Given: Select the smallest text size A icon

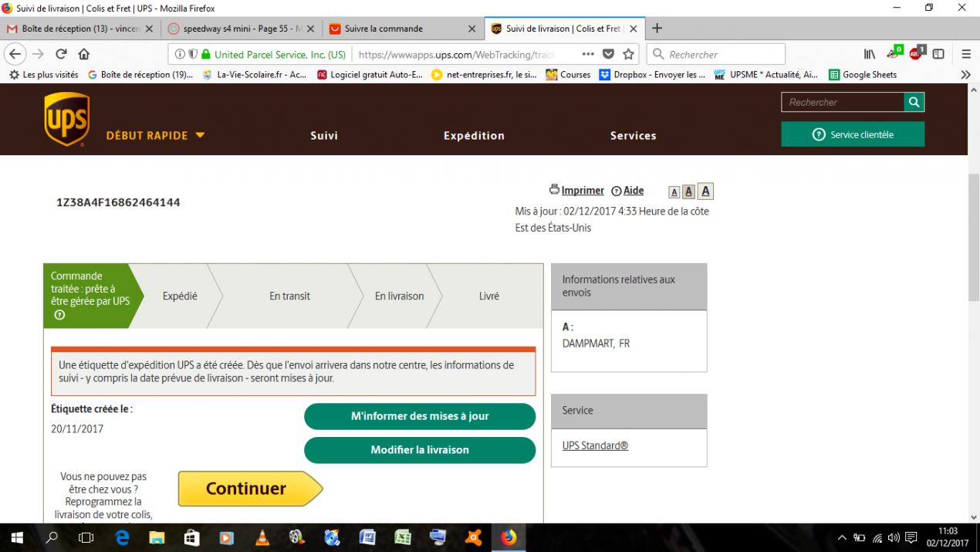Looking at the screenshot, I should tap(674, 192).
